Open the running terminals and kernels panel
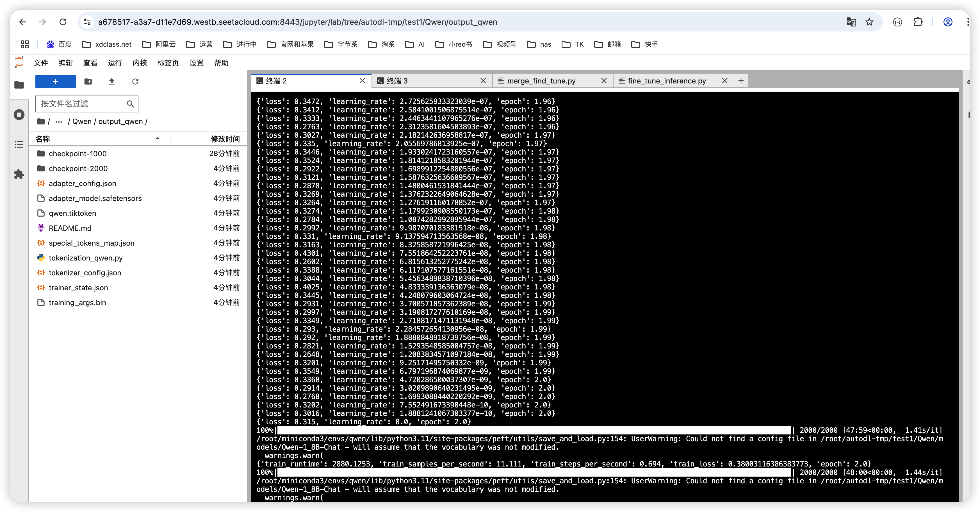Screen dimensions: 980x512 click(x=19, y=115)
